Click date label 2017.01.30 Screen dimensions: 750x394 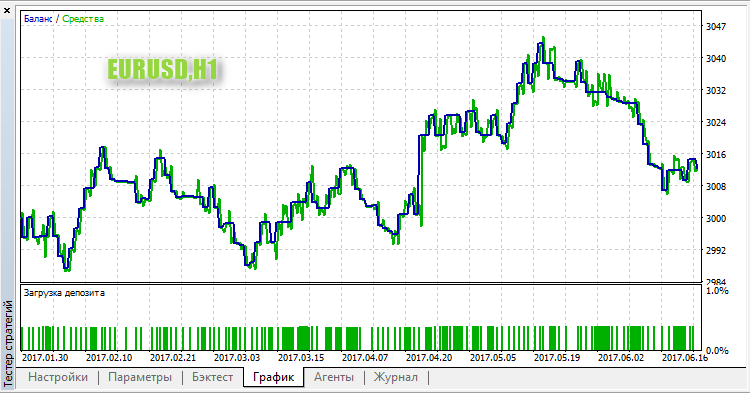(45, 358)
